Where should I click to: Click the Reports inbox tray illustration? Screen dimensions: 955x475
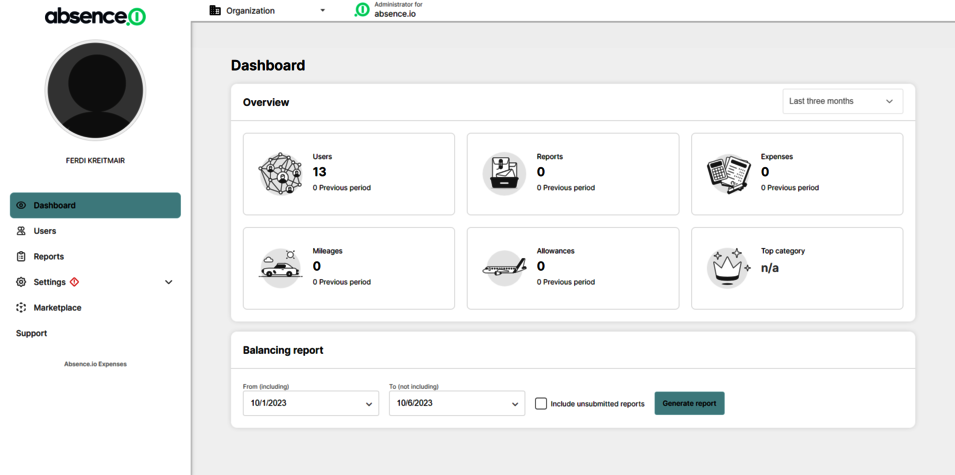(x=504, y=174)
